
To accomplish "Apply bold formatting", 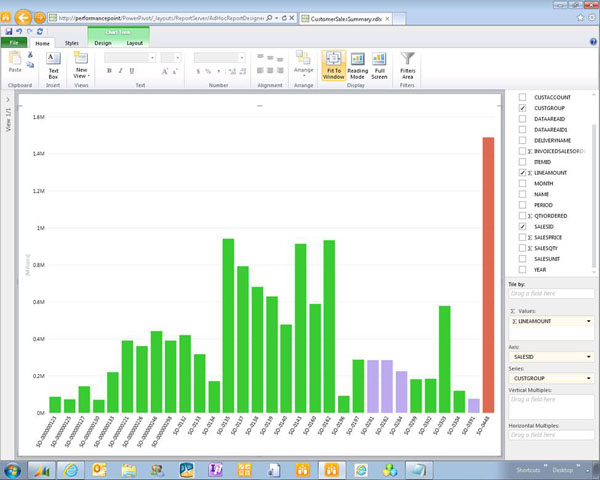I will point(109,71).
